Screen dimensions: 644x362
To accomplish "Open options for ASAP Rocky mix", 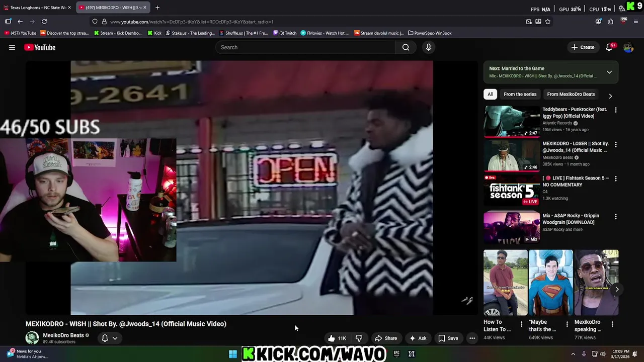I will click(x=615, y=216).
